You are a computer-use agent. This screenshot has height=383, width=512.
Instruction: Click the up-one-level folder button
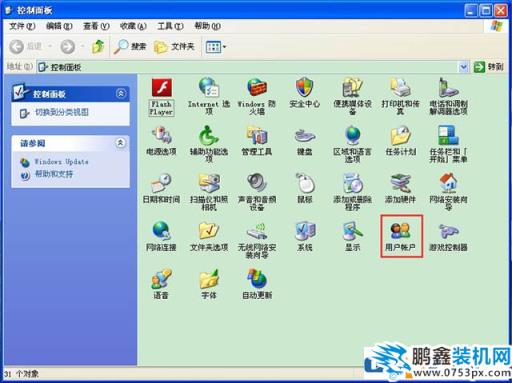click(x=98, y=47)
